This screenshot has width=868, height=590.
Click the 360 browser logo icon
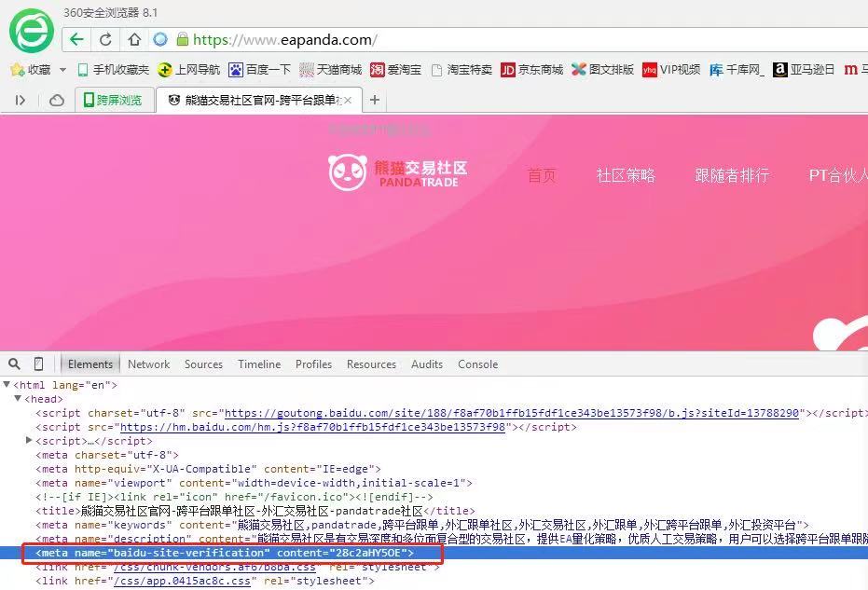click(x=32, y=31)
